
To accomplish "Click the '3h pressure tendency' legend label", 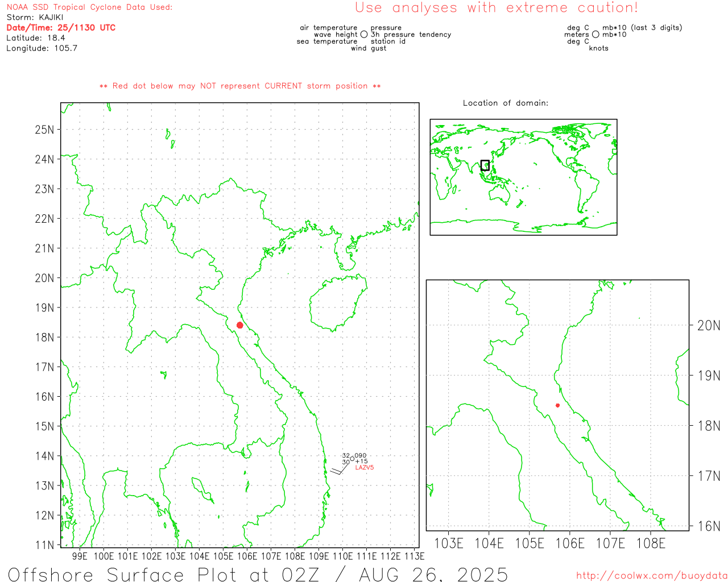I will coord(411,35).
